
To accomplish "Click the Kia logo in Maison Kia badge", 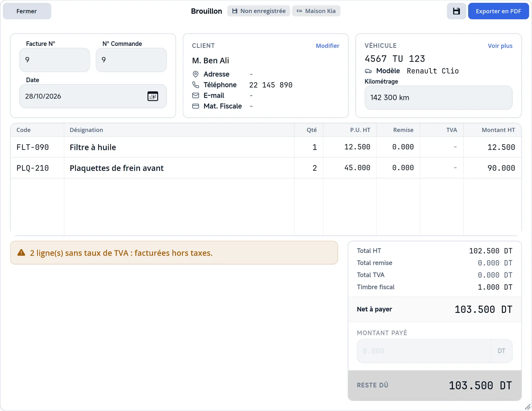I will pos(299,11).
